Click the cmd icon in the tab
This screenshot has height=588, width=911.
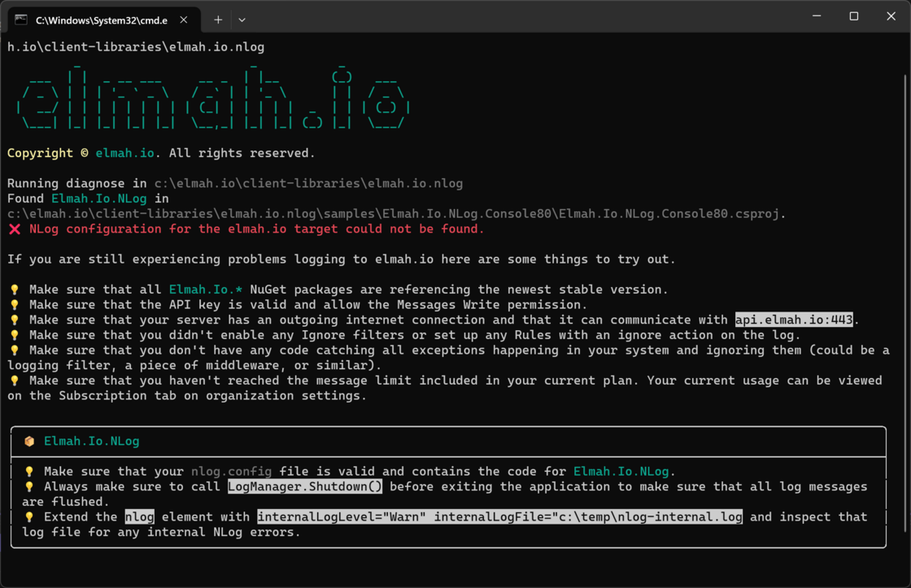click(21, 20)
